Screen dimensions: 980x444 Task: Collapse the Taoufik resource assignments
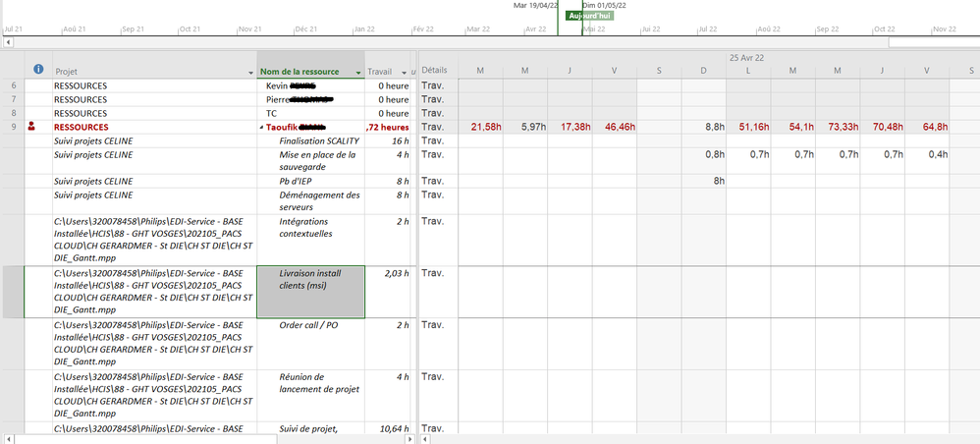coord(262,127)
